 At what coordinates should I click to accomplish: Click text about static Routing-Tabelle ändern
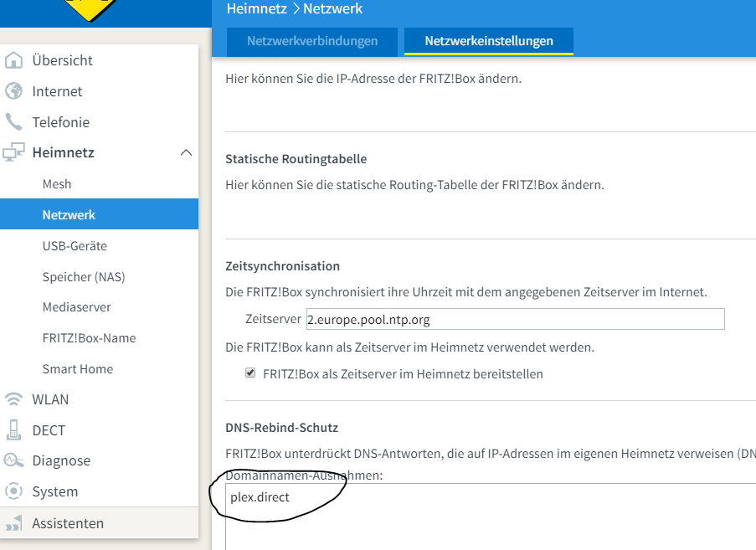coord(414,185)
